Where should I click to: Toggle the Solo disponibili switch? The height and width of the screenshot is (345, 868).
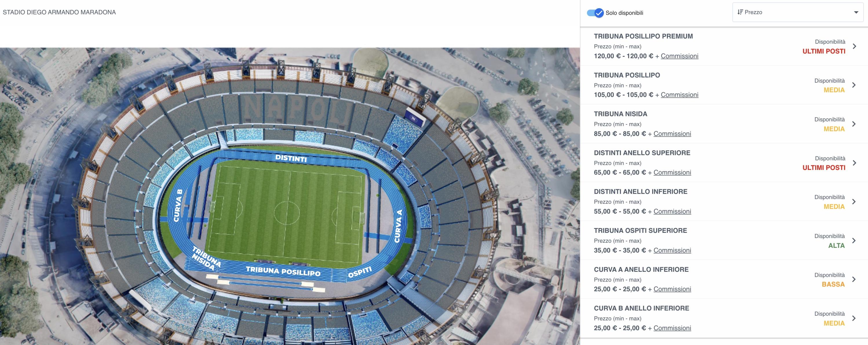point(595,13)
